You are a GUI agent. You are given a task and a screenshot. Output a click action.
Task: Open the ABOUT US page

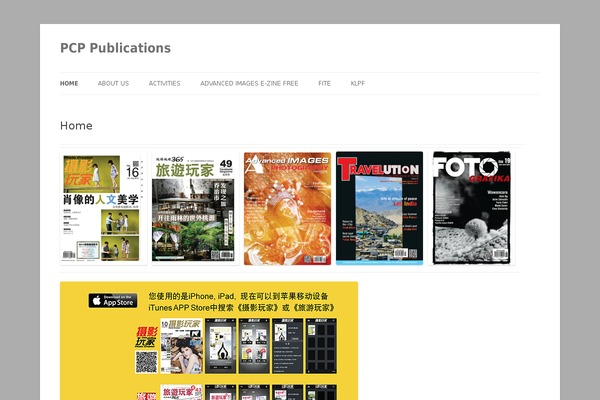point(113,83)
